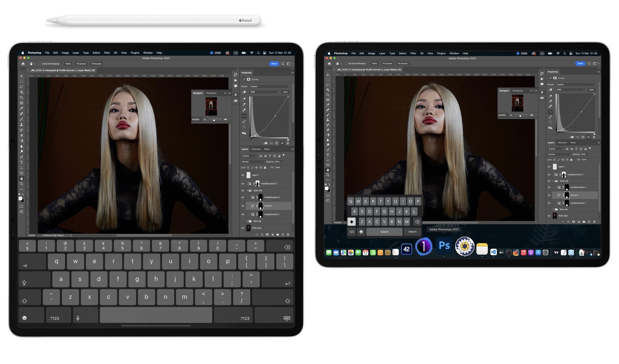619x364 pixels.
Task: Switch to Channels tab on left iPad
Action: [256, 149]
